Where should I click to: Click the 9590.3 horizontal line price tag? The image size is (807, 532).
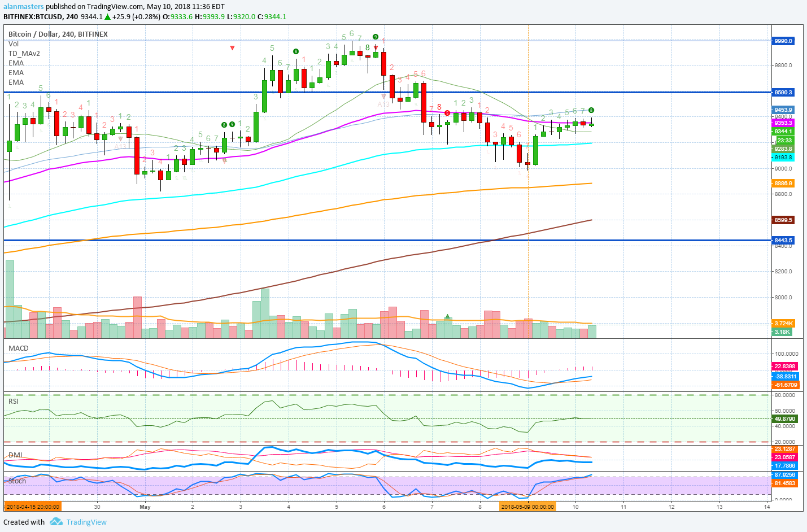coord(783,92)
